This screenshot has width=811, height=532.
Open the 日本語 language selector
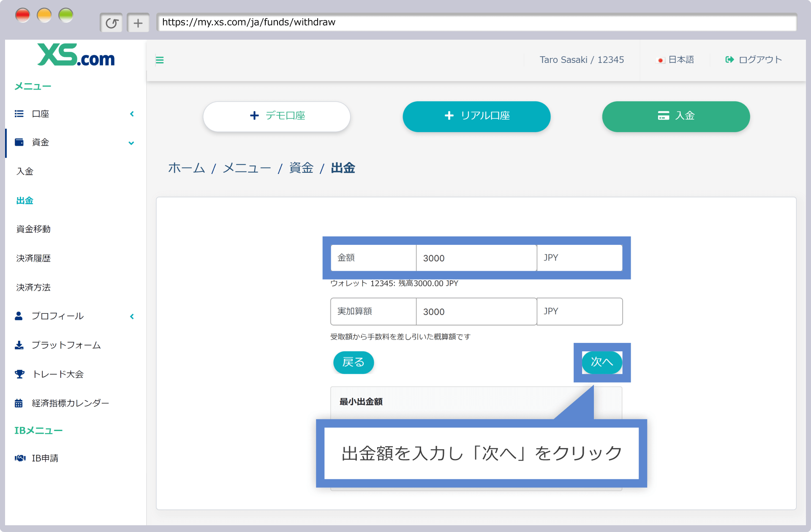click(676, 60)
